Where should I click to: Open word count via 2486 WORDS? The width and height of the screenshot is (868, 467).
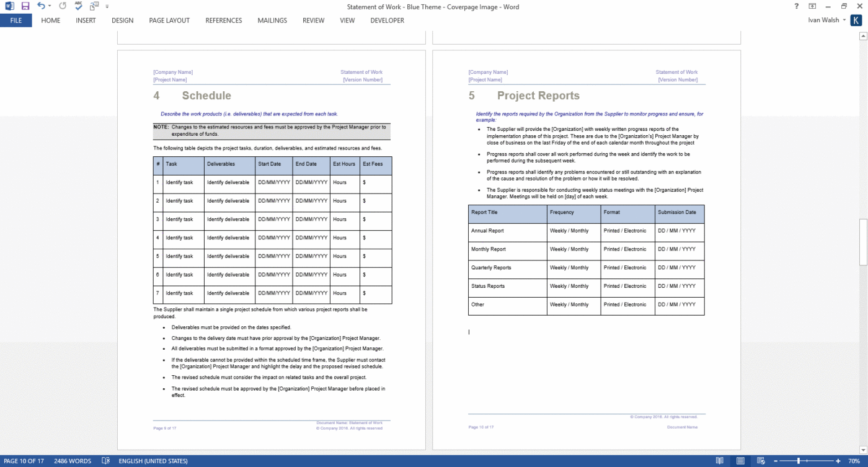[x=73, y=461]
